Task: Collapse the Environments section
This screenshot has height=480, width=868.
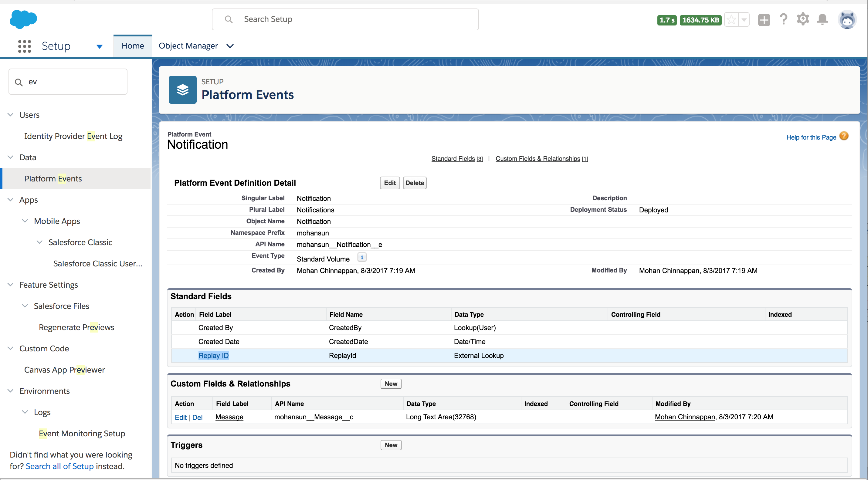Action: pos(10,391)
